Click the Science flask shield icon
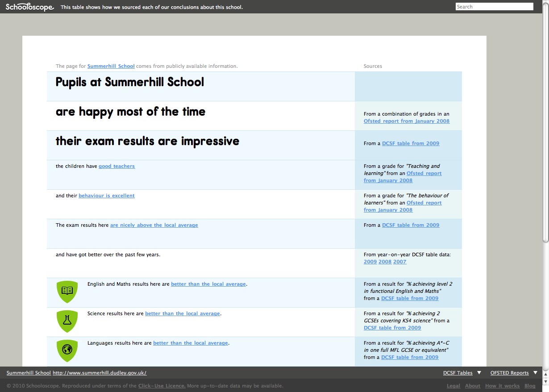The image size is (549, 392). point(67,321)
